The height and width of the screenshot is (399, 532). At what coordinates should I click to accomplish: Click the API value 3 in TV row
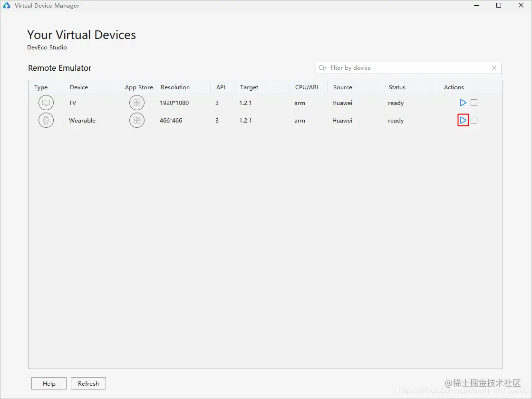217,103
